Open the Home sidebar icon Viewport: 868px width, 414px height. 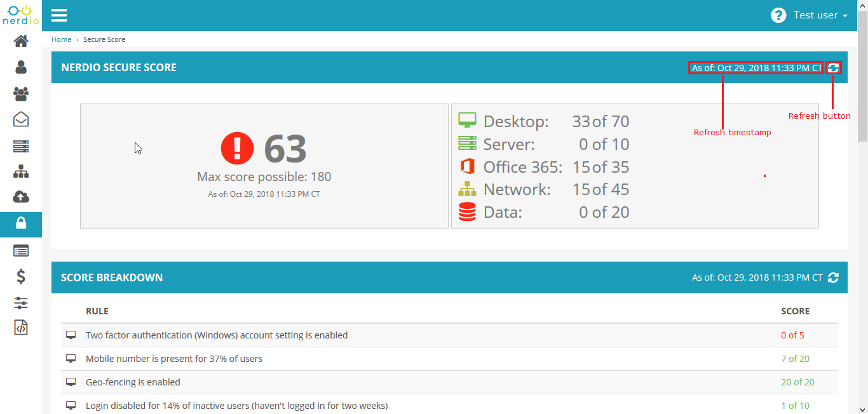[21, 41]
